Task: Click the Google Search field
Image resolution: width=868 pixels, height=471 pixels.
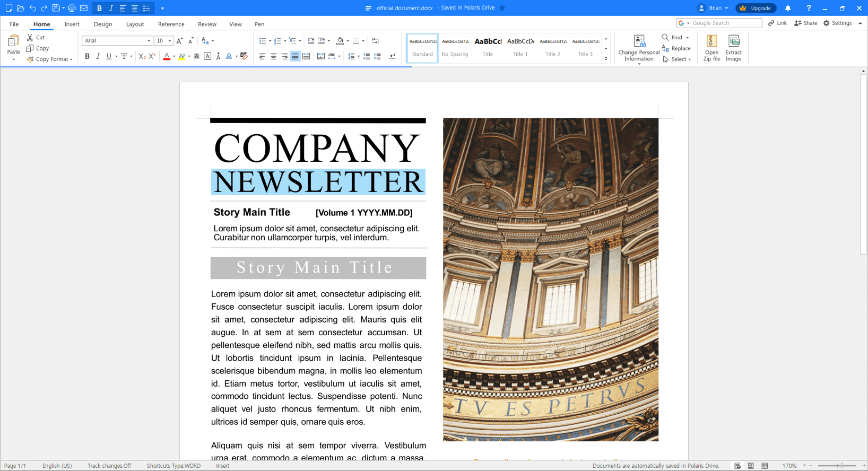Action: click(x=719, y=23)
